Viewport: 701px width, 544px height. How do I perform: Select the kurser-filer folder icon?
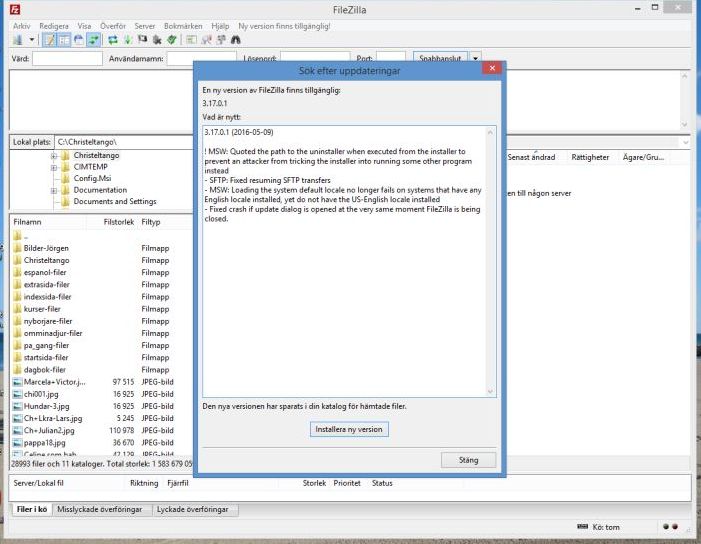pos(17,308)
